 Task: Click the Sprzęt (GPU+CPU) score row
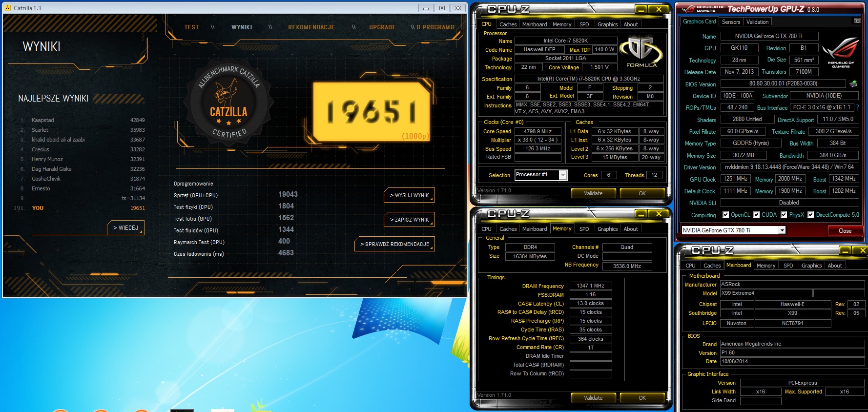[x=236, y=195]
